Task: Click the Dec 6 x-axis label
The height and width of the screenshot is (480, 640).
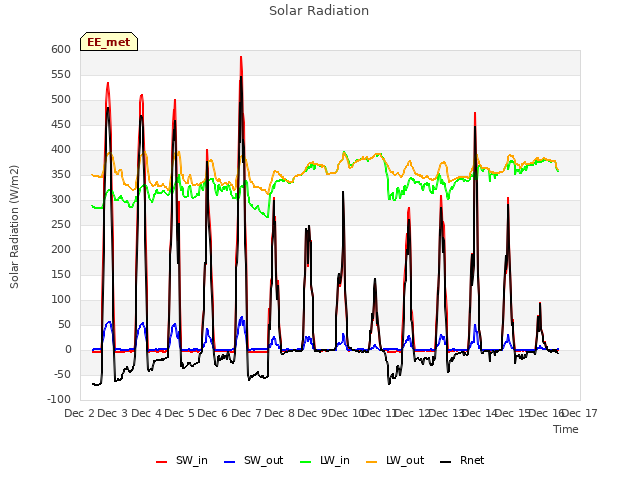Action: pyautogui.click(x=213, y=413)
